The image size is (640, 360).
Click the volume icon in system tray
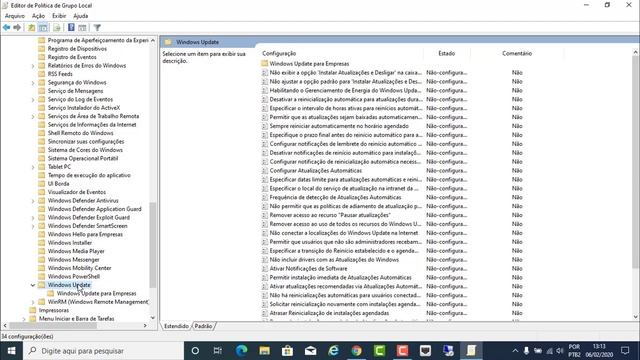click(560, 351)
